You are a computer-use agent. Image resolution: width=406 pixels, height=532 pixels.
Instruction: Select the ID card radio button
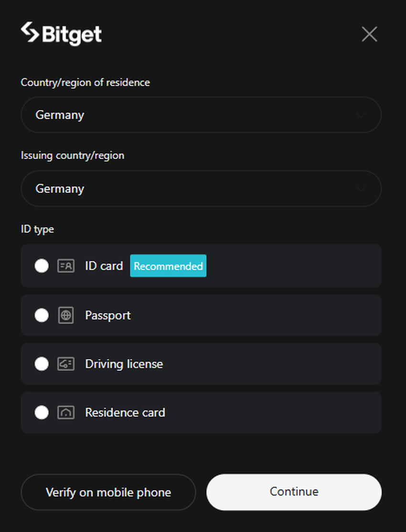pyautogui.click(x=42, y=266)
